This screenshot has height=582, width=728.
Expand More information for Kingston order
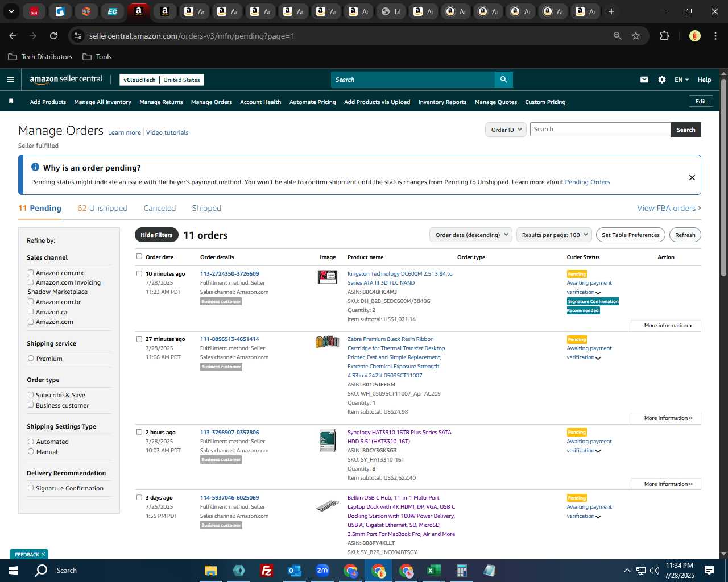tap(666, 326)
